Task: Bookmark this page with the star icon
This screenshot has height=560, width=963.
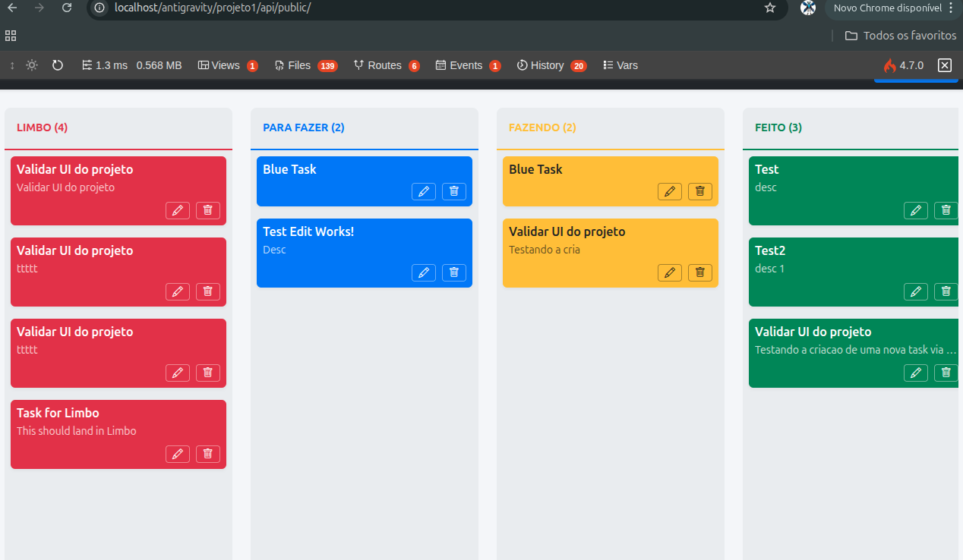Action: point(770,8)
